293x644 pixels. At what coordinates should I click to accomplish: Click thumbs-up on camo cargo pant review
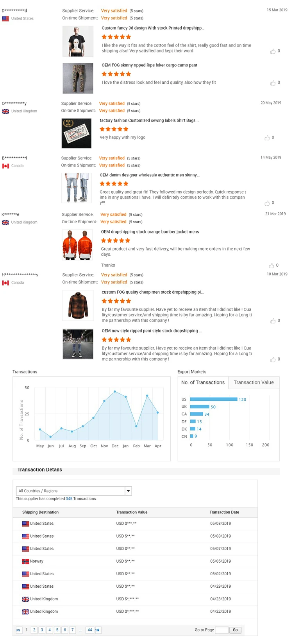[273, 83]
